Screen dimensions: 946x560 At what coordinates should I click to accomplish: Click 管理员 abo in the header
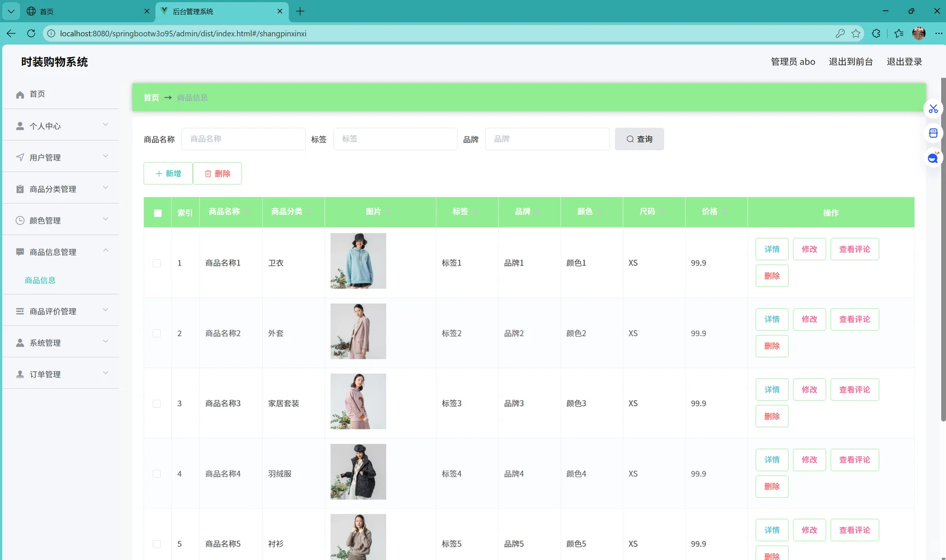[793, 62]
